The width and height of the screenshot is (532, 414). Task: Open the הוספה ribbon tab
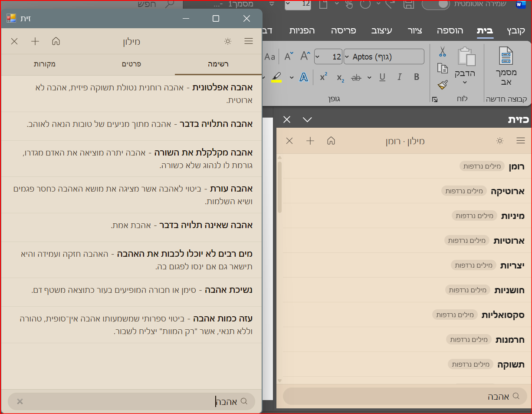pos(450,30)
